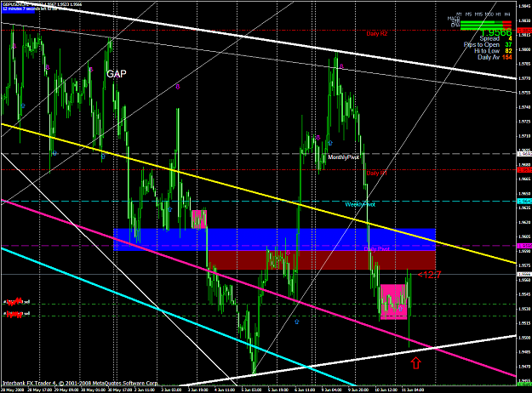Click the Hi to Low value 82
This screenshot has height=393, width=532.
(x=508, y=51)
